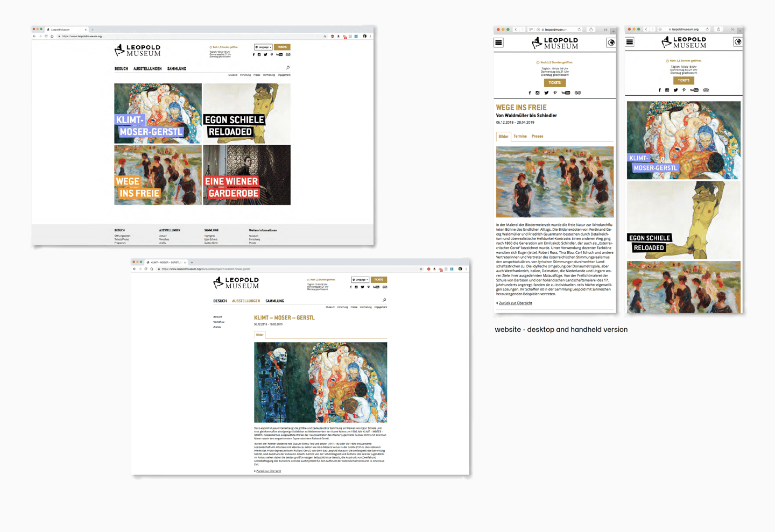Viewport: 775px width, 532px height.
Task: Tap globe language icon in mobile homepage window
Action: tap(738, 42)
